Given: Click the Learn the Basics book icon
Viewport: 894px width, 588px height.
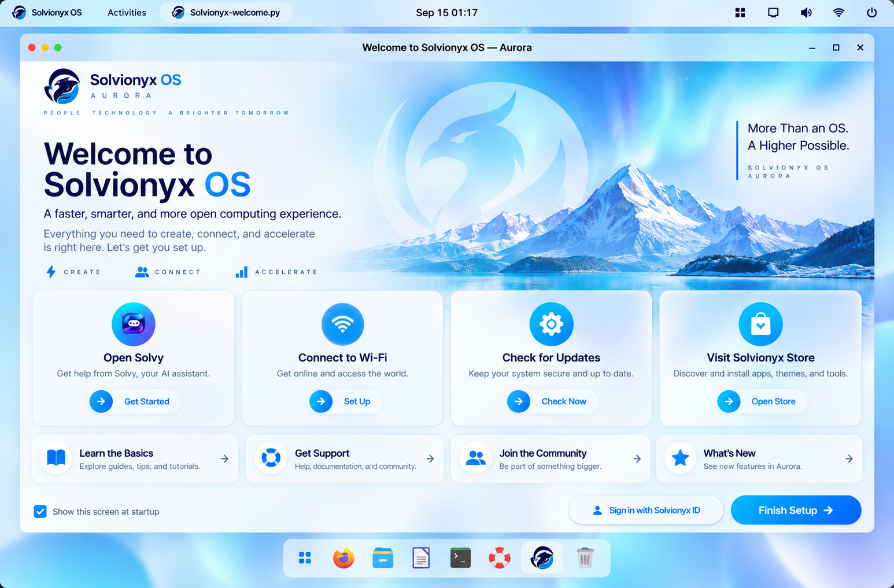Looking at the screenshot, I should click(56, 458).
